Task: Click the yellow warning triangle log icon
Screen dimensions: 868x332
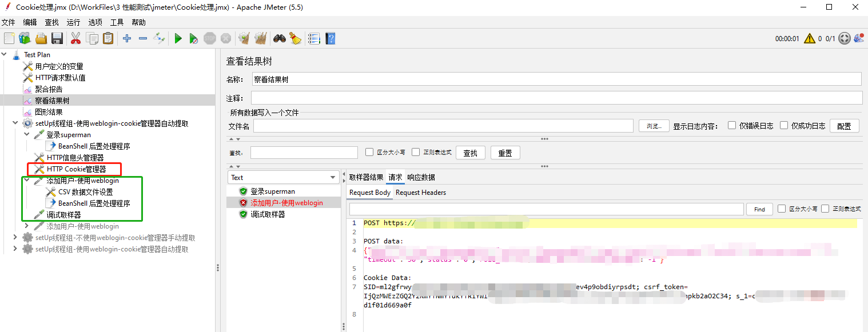Action: click(809, 38)
